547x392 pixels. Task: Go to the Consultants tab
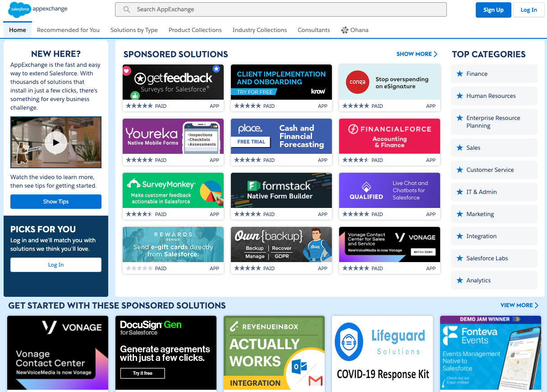coord(314,30)
